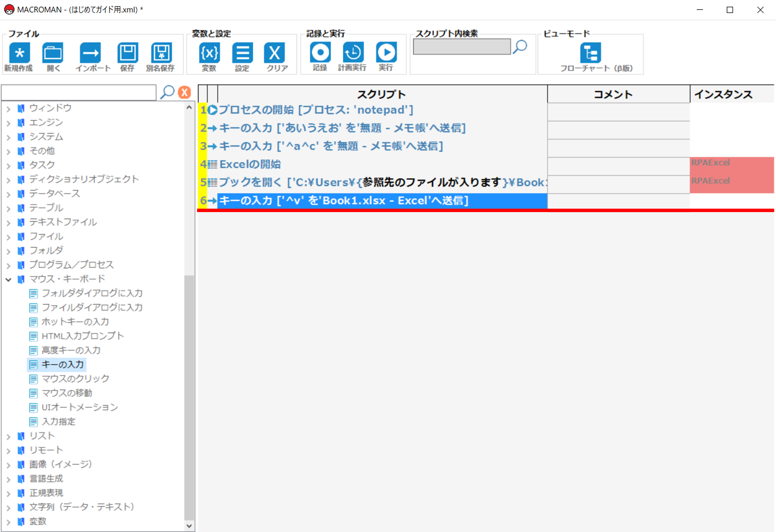Image resolution: width=776 pixels, height=532 pixels.
Task: Select マウスの移動 command
Action: pyautogui.click(x=67, y=393)
